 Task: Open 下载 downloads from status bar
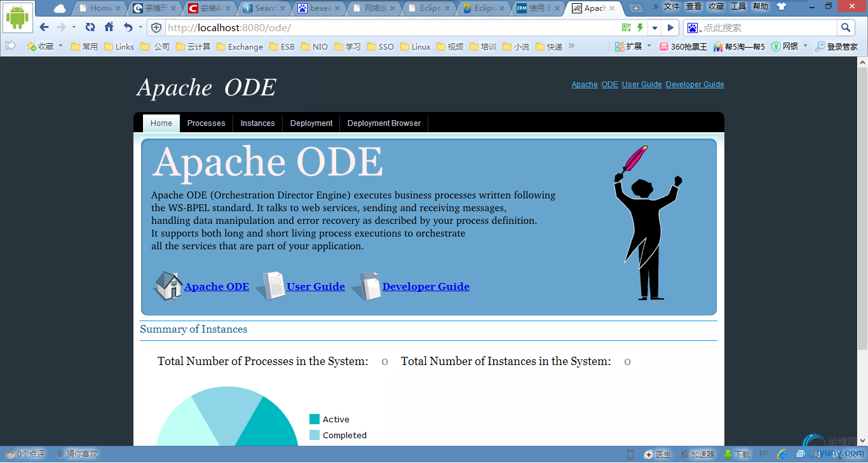[x=736, y=454]
